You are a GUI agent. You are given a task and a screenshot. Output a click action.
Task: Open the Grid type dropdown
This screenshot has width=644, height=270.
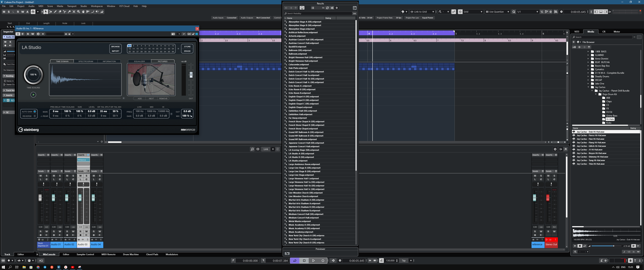point(481,12)
